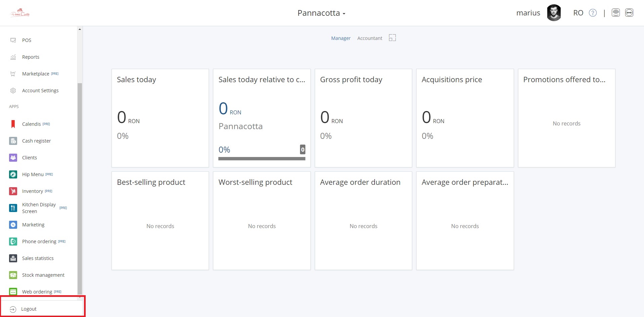
Task: Open Account Settings in sidebar
Action: [40, 91]
